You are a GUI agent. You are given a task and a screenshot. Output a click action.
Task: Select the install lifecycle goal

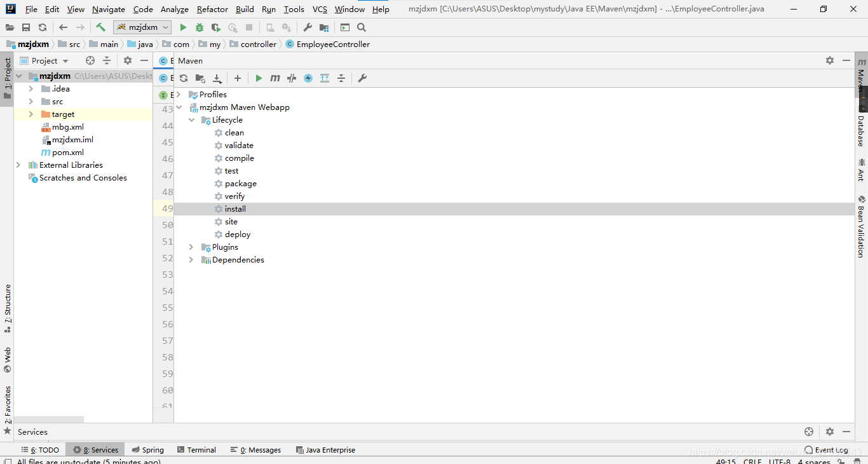pyautogui.click(x=235, y=209)
